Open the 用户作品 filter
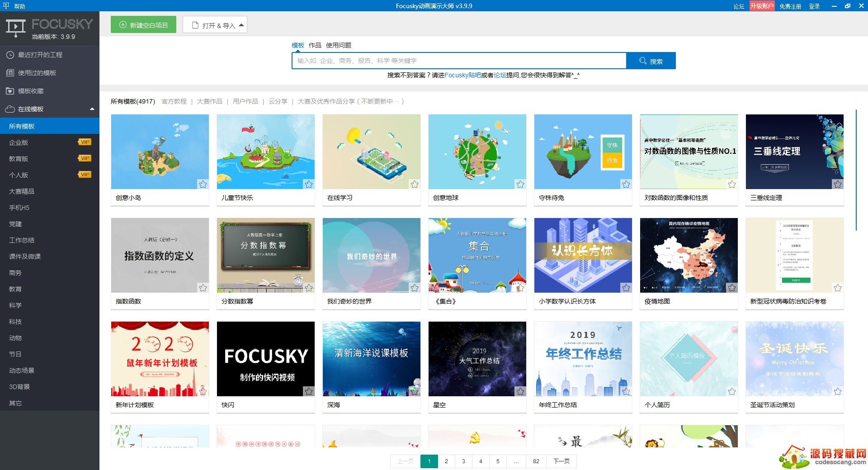868x470 pixels. pyautogui.click(x=245, y=101)
